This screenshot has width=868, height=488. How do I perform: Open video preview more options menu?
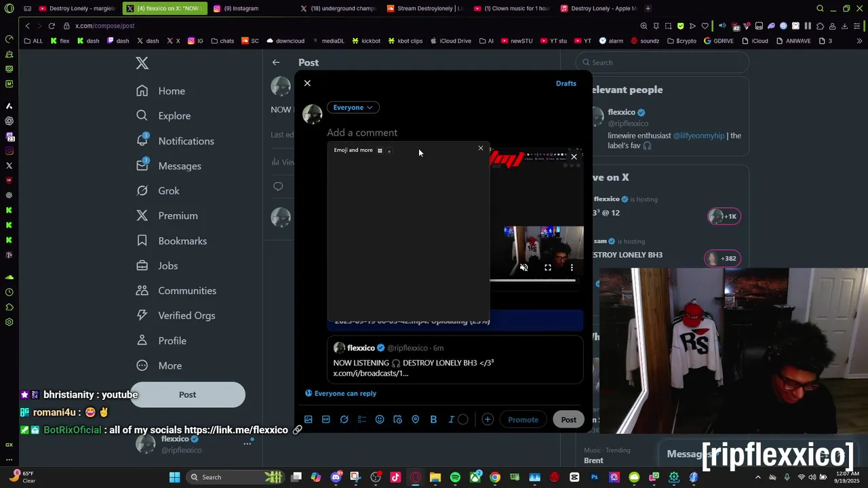coord(572,268)
